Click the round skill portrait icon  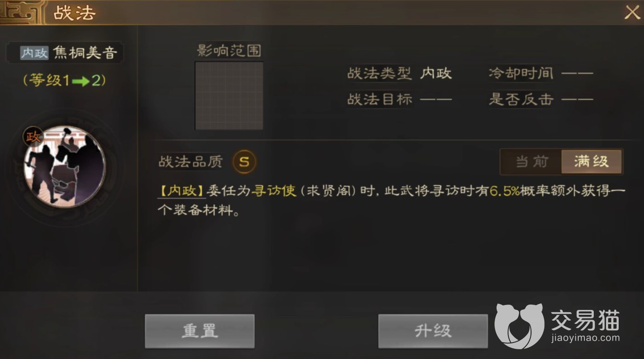tap(65, 166)
